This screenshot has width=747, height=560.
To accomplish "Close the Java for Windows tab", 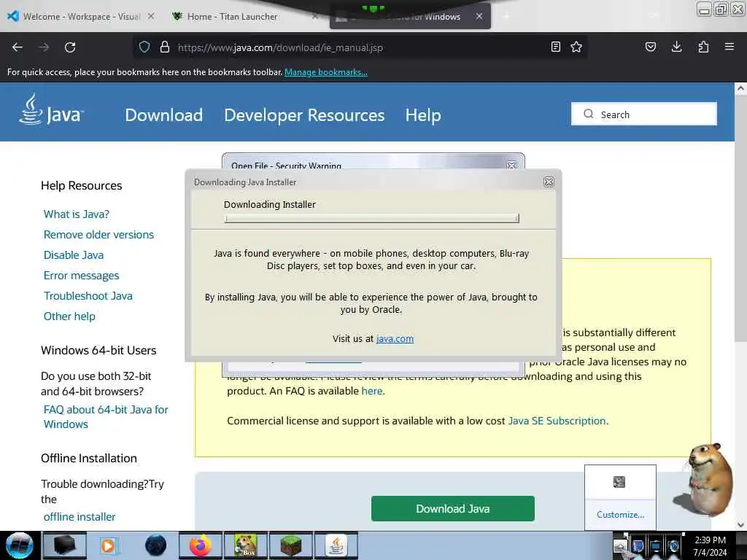I will [479, 16].
